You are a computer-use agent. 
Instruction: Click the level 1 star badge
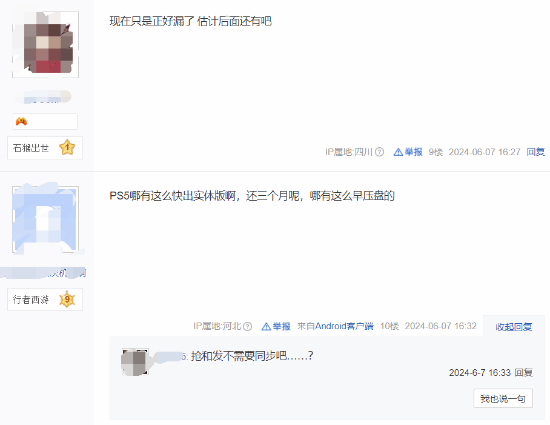click(67, 148)
